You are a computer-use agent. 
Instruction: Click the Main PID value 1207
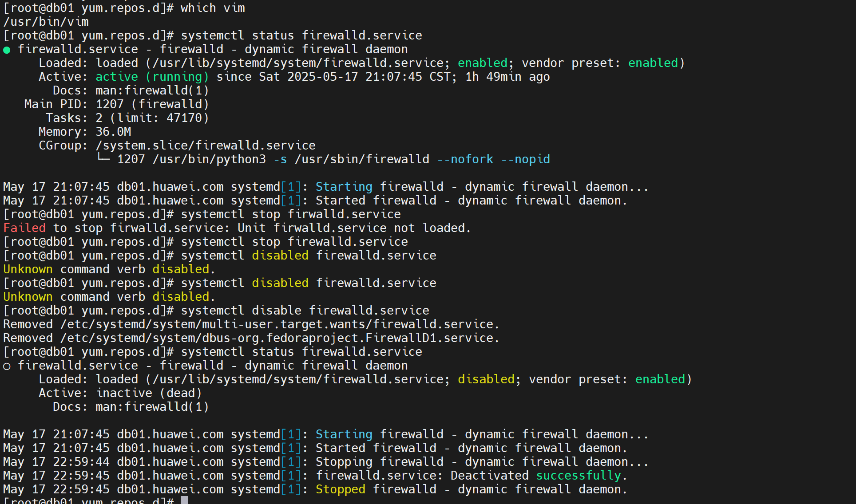click(x=110, y=104)
